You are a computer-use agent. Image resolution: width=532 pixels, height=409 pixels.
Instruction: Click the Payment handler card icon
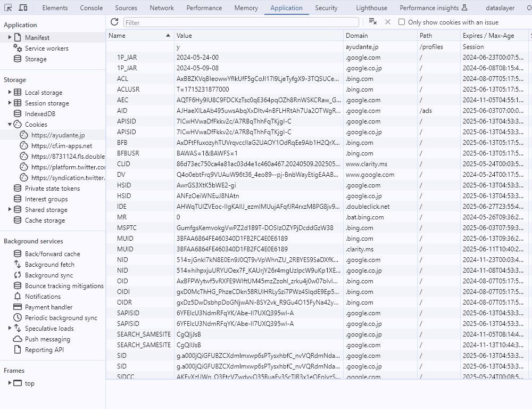click(x=18, y=307)
